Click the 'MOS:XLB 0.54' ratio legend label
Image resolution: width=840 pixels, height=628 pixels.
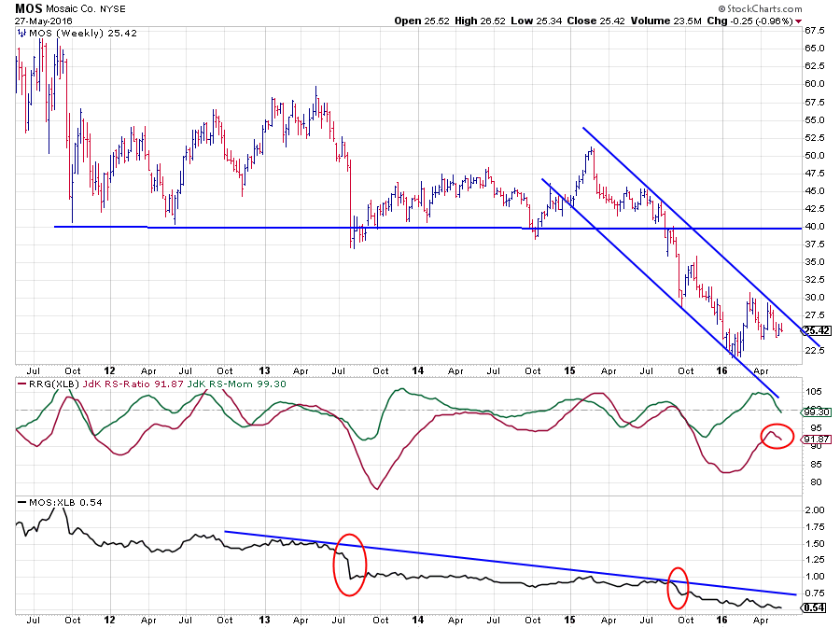coord(65,503)
